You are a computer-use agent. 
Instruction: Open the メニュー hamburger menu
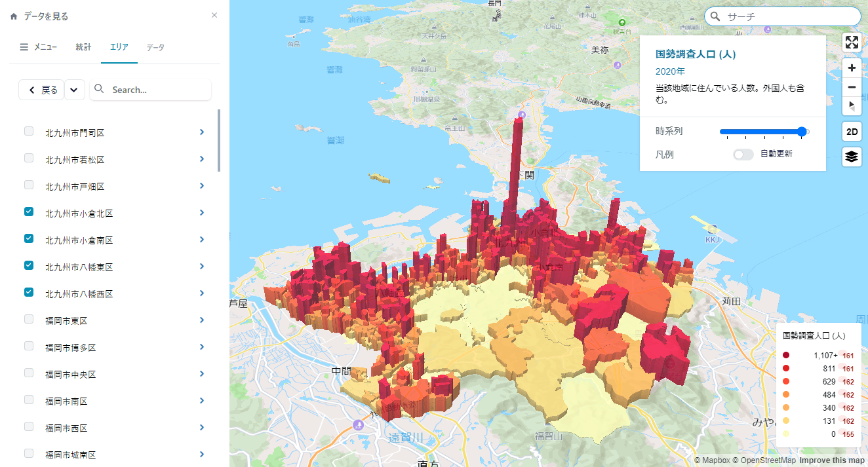(39, 47)
